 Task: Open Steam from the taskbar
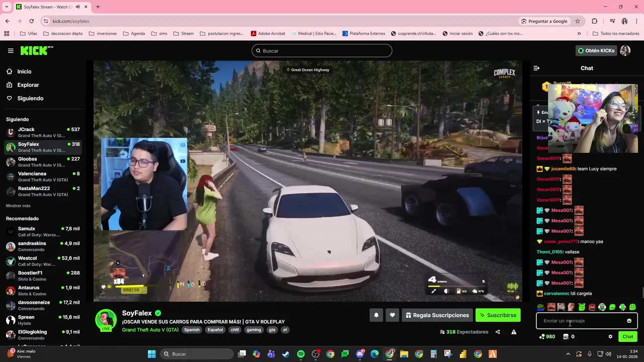[x=286, y=354]
